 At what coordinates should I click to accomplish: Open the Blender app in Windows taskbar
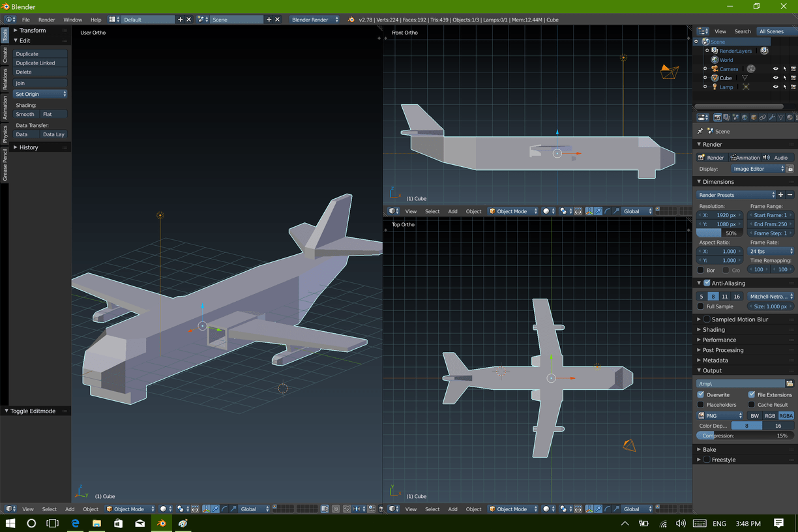coord(161,523)
